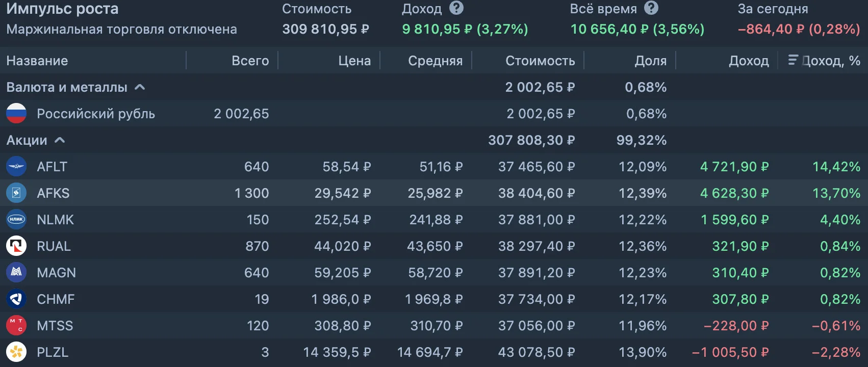Select the MTSS ticker name

tap(55, 326)
